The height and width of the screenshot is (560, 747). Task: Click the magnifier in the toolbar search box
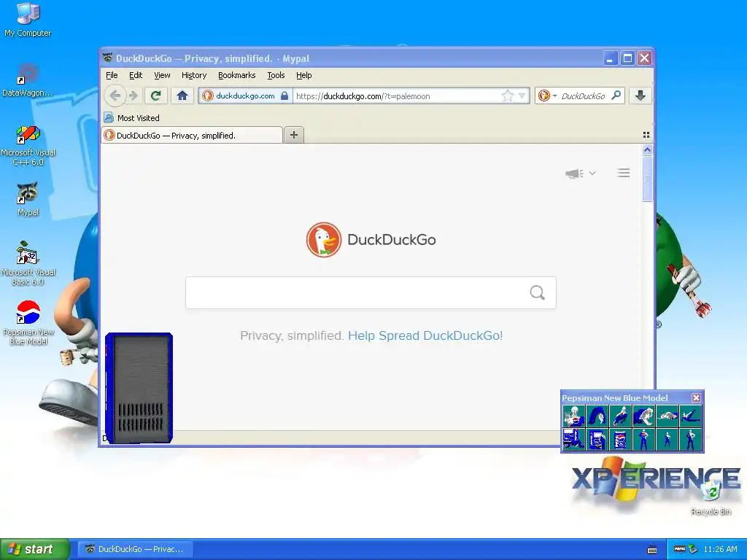(616, 96)
